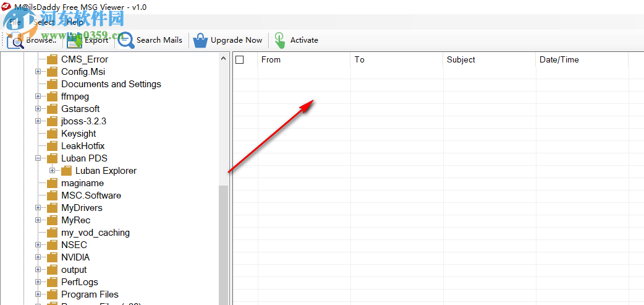Select the LeakHotfix folder name
Viewport: 644px width, 305px height.
coord(83,146)
